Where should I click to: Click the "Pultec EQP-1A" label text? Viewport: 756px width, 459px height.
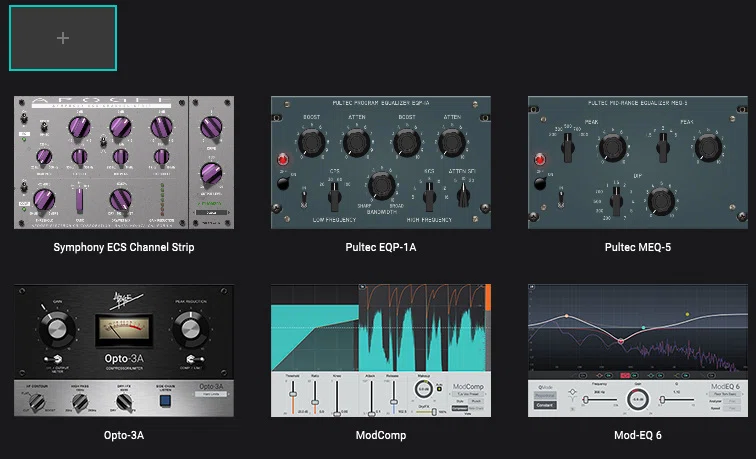381,247
